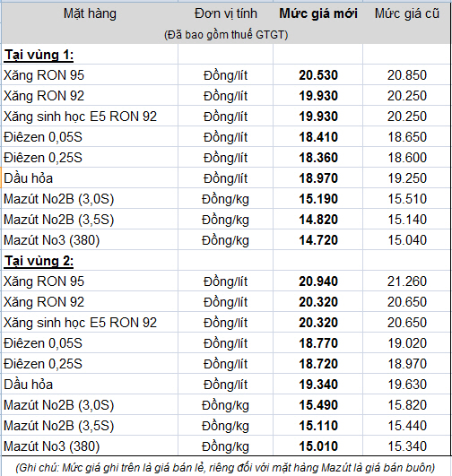Select the 'Mức giá cũ' header cell
The image size is (452, 476).
click(x=407, y=13)
